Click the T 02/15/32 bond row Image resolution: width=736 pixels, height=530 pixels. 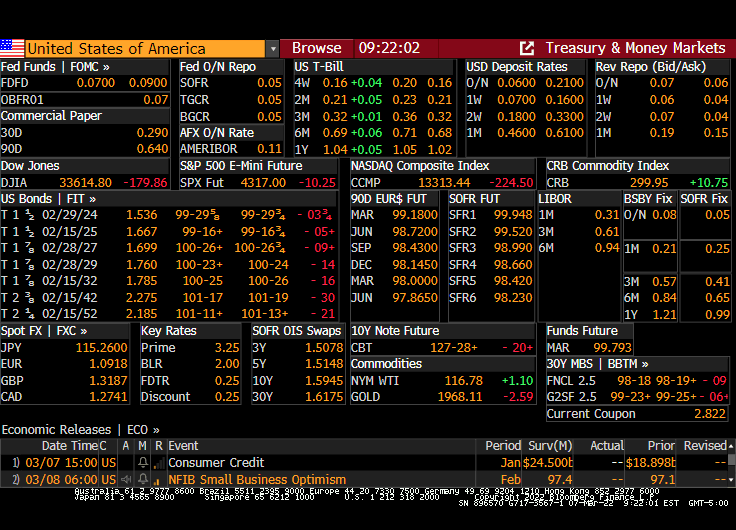tap(168, 281)
